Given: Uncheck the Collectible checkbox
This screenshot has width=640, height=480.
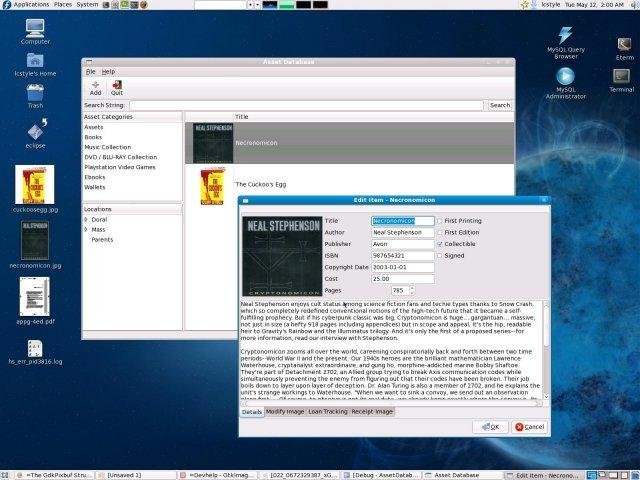Looking at the screenshot, I should tap(440, 244).
